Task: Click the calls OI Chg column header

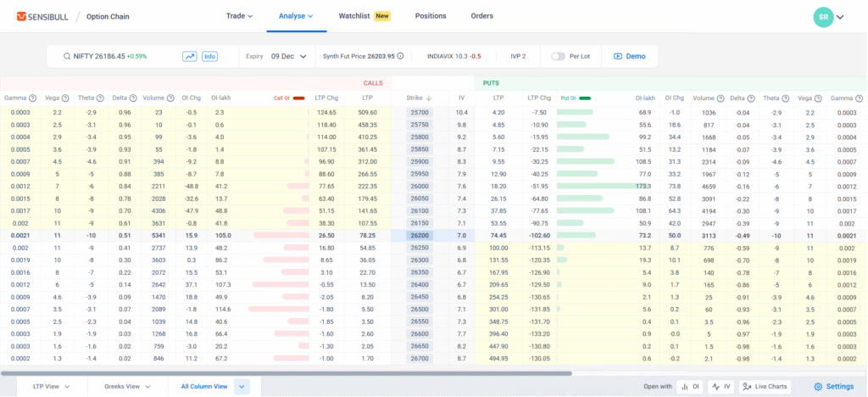Action: tap(192, 98)
